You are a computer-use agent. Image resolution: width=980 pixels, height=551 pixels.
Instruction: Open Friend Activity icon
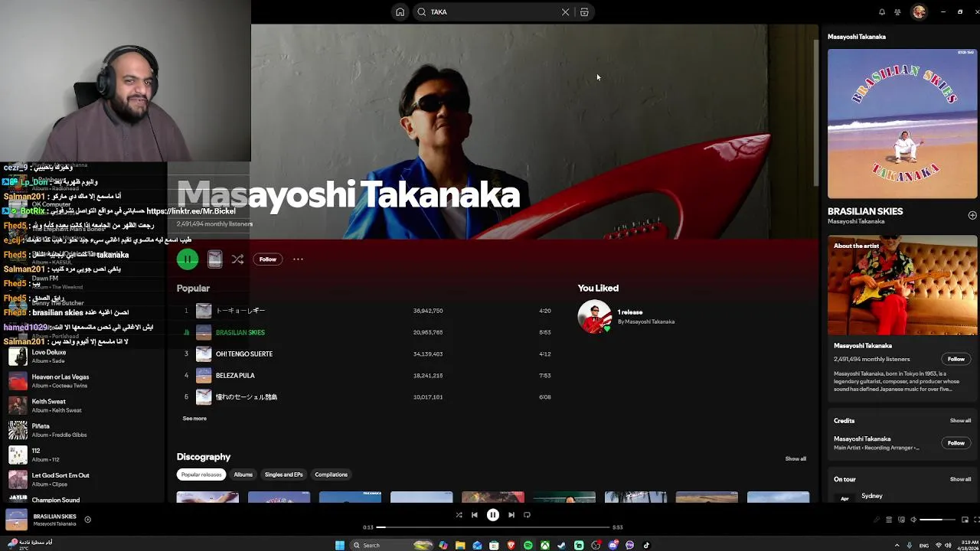point(897,12)
